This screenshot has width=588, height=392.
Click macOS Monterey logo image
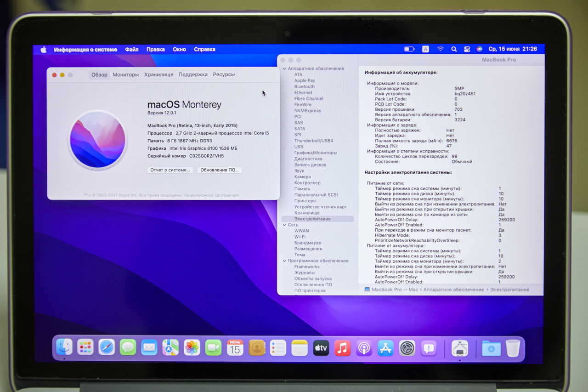[x=97, y=140]
